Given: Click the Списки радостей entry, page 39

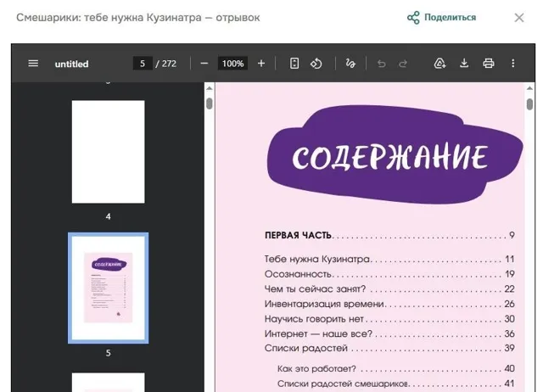Looking at the screenshot, I should (389, 348).
